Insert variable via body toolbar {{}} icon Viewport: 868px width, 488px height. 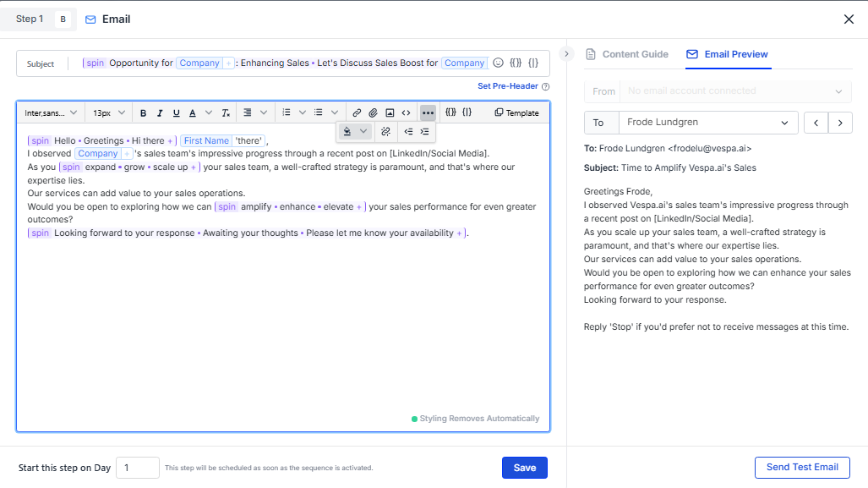point(450,112)
